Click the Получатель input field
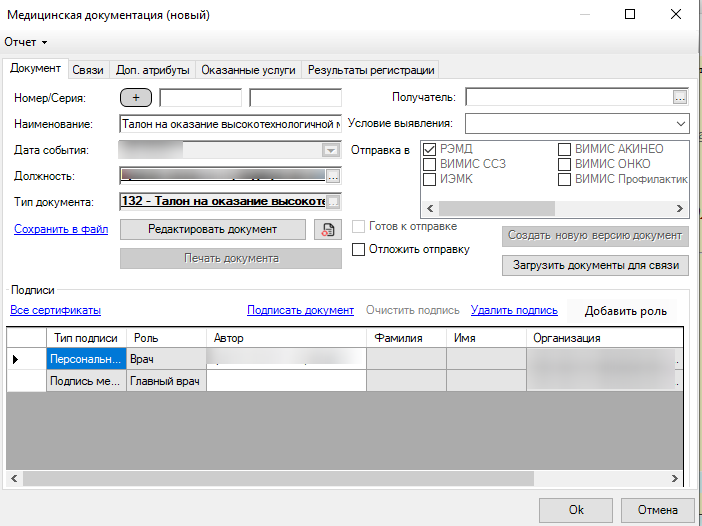702x526 pixels. click(569, 97)
